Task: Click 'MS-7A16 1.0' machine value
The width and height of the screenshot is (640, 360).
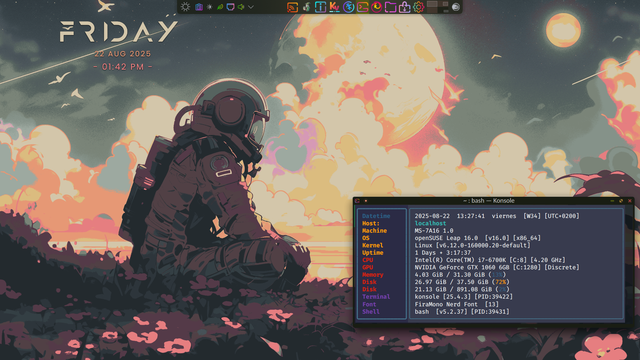Action: pyautogui.click(x=434, y=231)
